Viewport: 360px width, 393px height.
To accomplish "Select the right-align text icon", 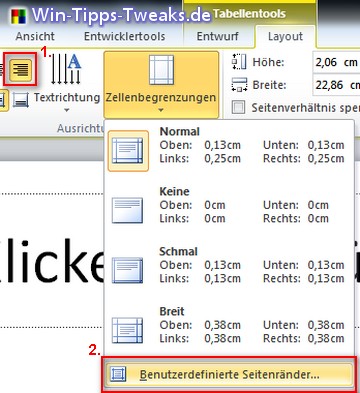I will point(20,70).
